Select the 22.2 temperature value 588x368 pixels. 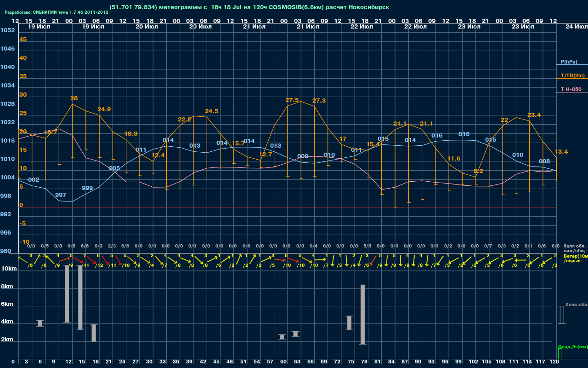coord(185,120)
